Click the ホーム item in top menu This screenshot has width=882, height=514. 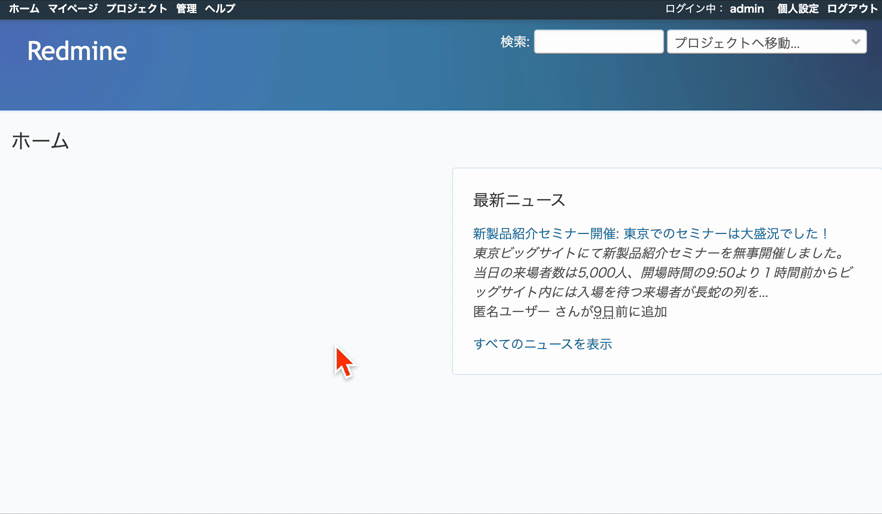(x=24, y=9)
